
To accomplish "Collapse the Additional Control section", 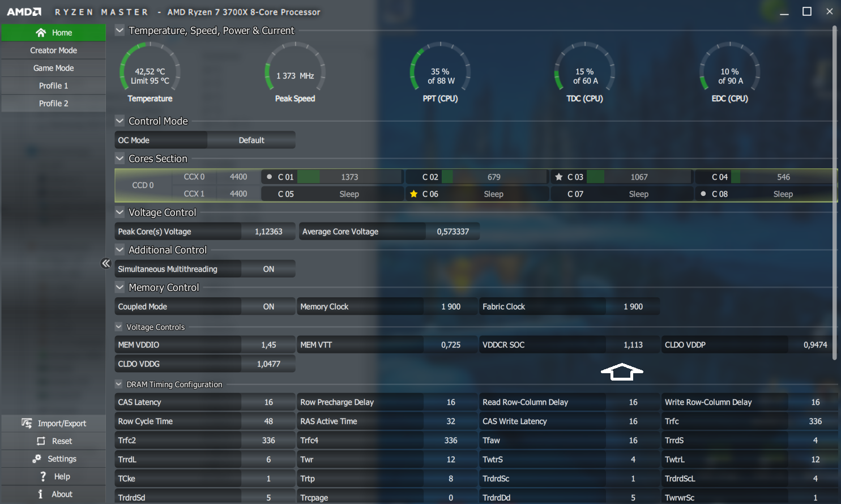I will coord(119,250).
